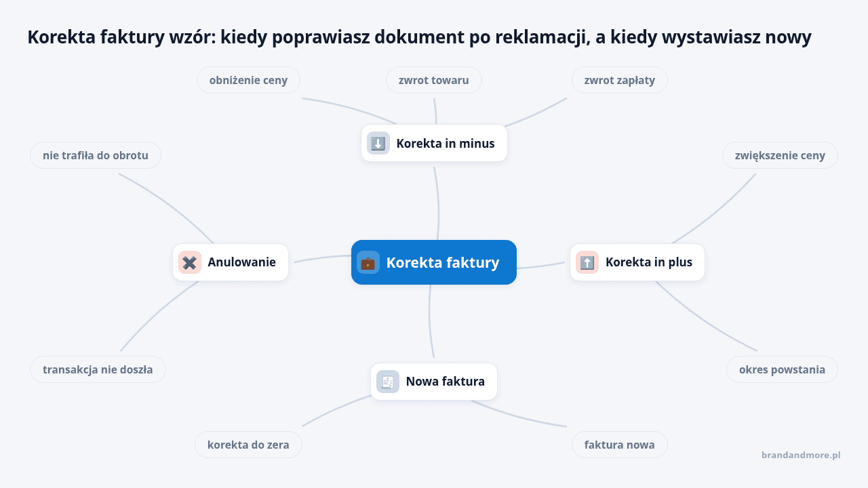Select the Korekta in plus node
The width and height of the screenshot is (868, 488).
click(x=637, y=262)
